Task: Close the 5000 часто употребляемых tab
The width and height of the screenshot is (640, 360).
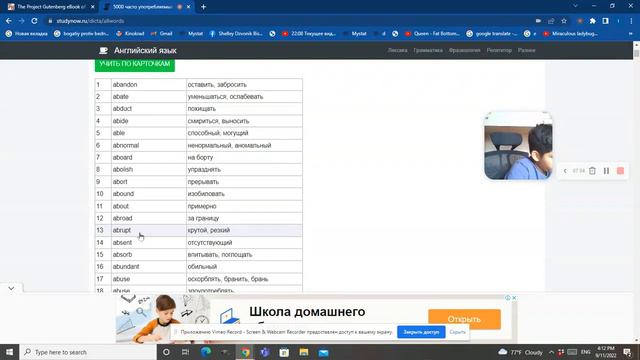Action: [x=189, y=7]
